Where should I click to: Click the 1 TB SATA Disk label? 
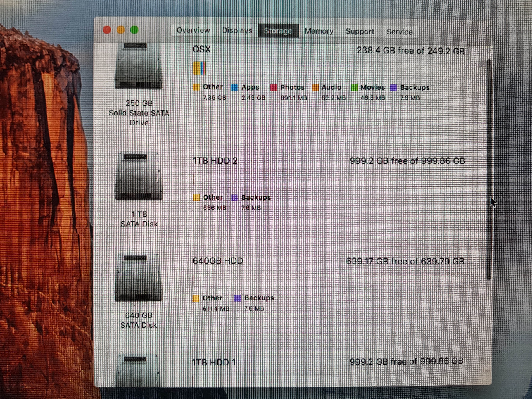(x=139, y=219)
